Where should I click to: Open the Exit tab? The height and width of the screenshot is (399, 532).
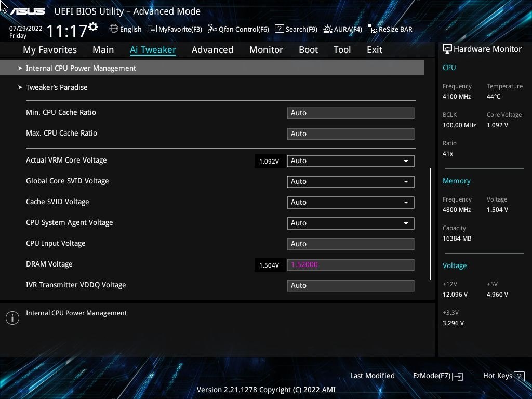(x=375, y=50)
